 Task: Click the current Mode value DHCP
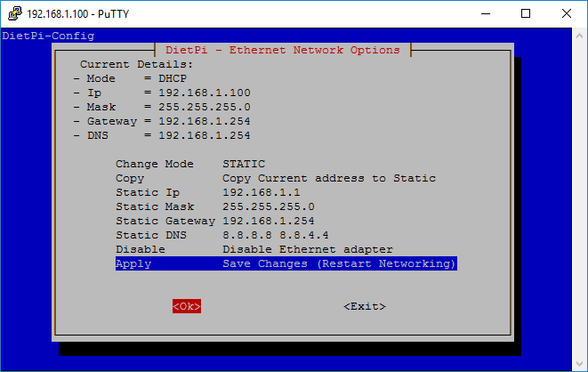173,78
